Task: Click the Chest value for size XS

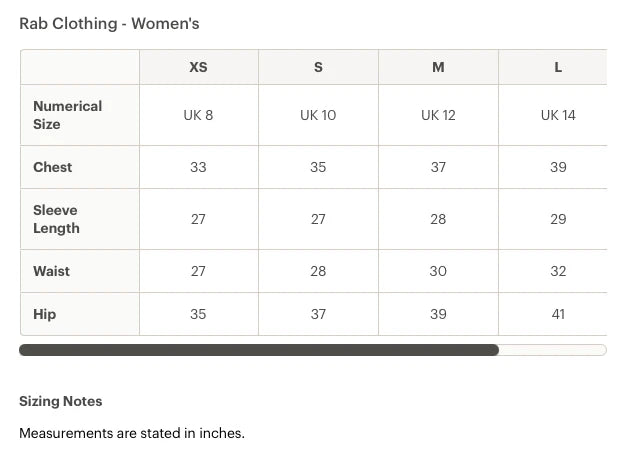Action: [x=198, y=167]
